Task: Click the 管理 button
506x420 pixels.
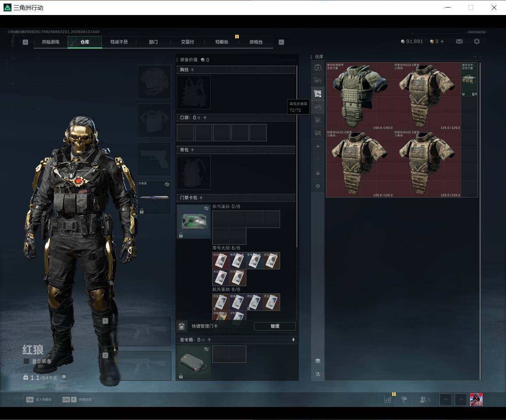Action: pyautogui.click(x=275, y=326)
